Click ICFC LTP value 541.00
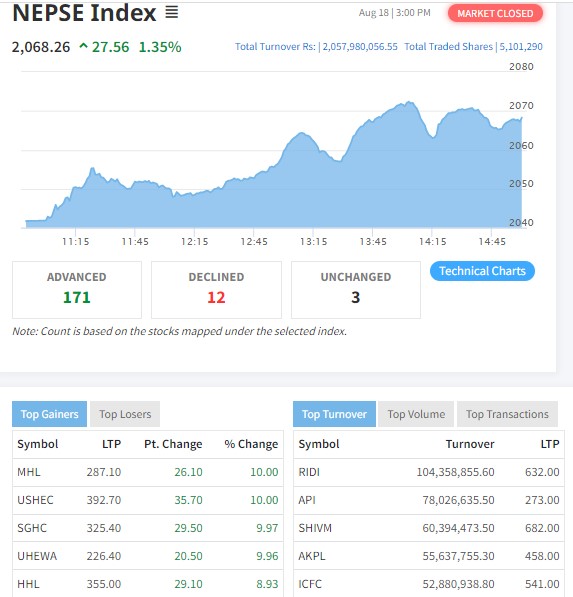The width and height of the screenshot is (573, 597). click(x=542, y=584)
